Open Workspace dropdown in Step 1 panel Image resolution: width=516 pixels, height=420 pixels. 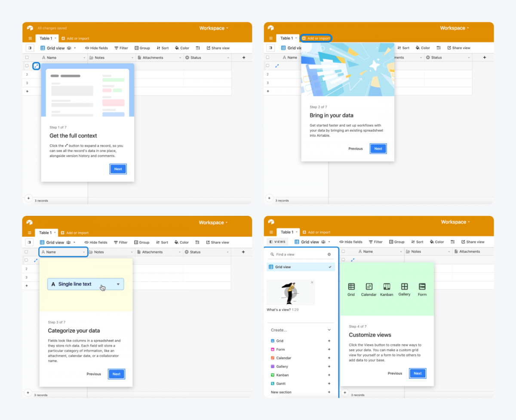[x=214, y=28]
